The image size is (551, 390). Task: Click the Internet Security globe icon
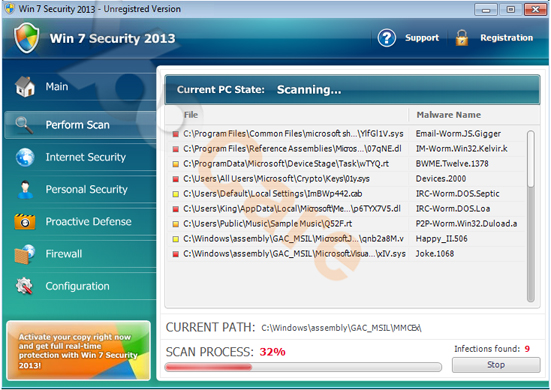pos(25,157)
